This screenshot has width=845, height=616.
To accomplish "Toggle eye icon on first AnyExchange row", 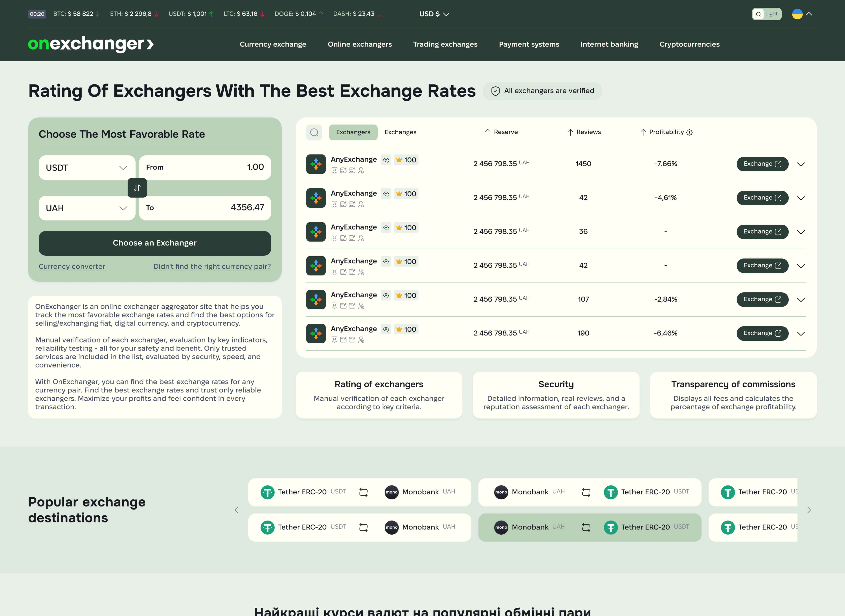I will [386, 160].
